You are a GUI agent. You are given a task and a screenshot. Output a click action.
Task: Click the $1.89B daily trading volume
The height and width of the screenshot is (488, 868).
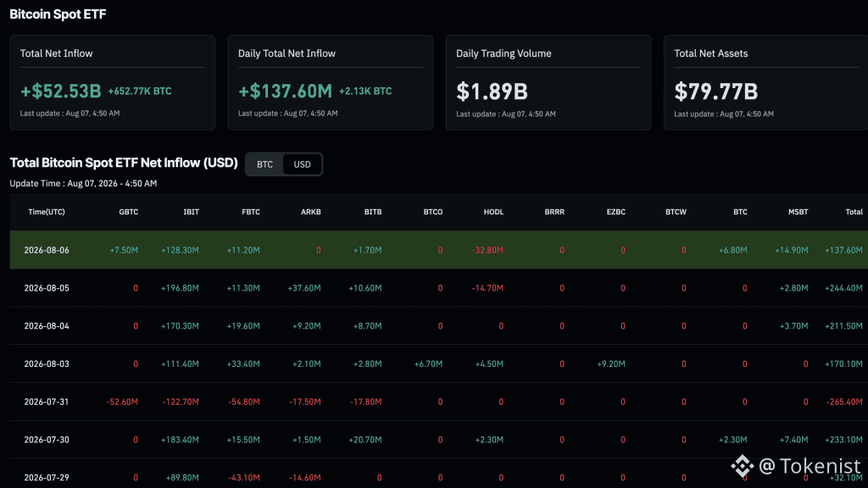[x=492, y=91]
